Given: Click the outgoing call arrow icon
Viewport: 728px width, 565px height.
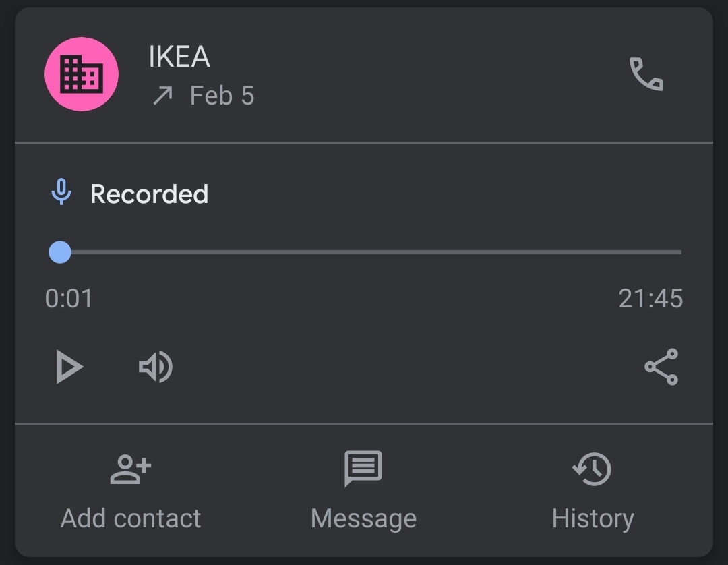Looking at the screenshot, I should tap(162, 96).
